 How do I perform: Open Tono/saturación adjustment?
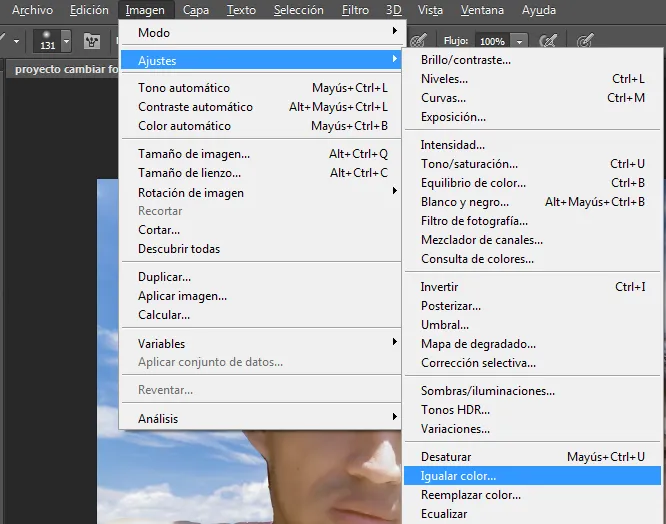click(533, 164)
